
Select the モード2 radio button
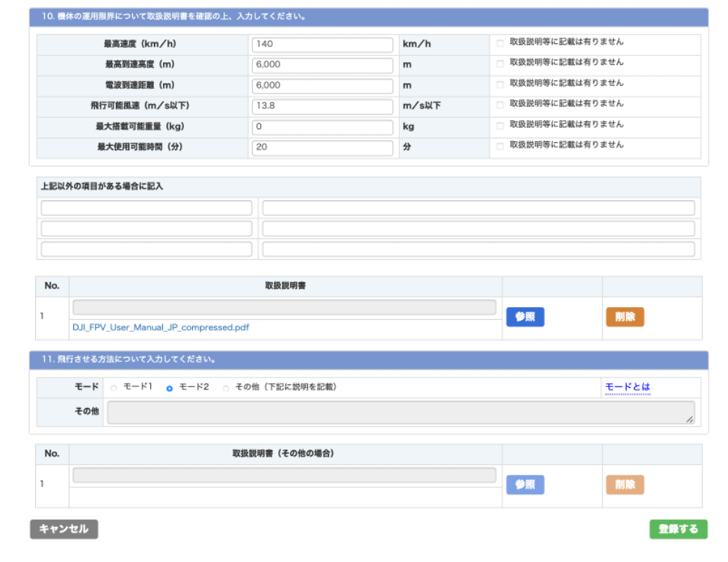pyautogui.click(x=170, y=389)
